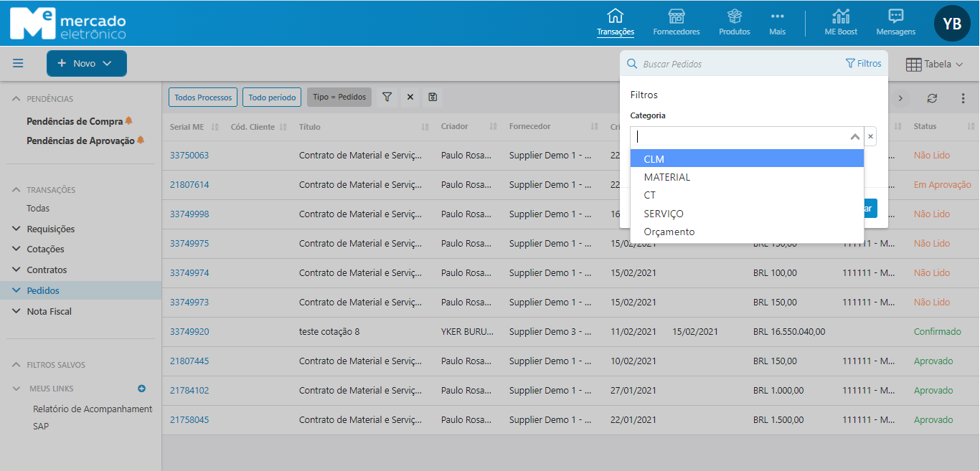Open order serial 33749920

189,332
